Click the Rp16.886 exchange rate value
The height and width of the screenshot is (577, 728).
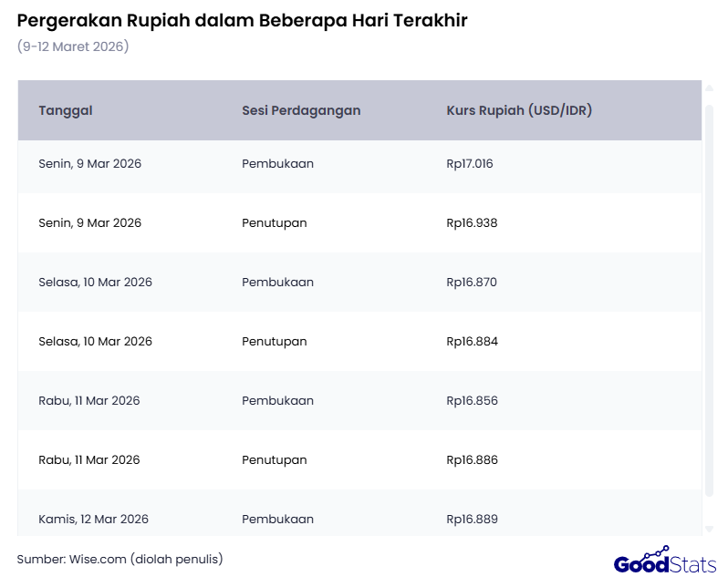472,460
